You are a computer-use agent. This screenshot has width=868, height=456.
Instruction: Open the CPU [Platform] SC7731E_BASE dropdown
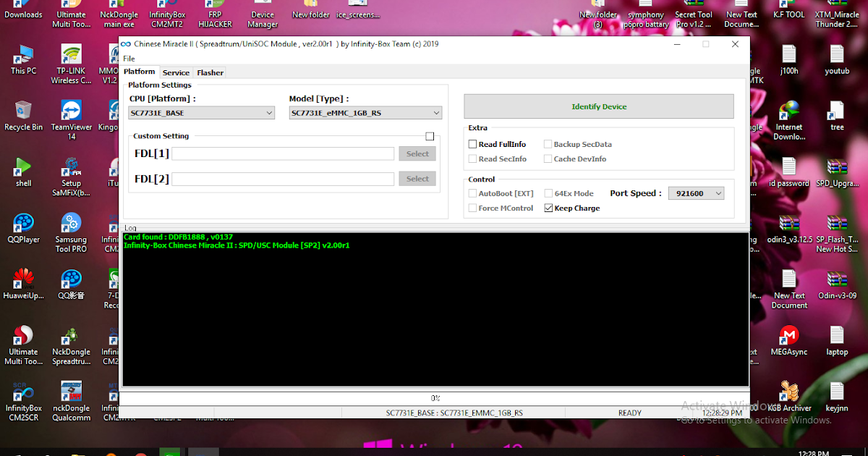201,113
